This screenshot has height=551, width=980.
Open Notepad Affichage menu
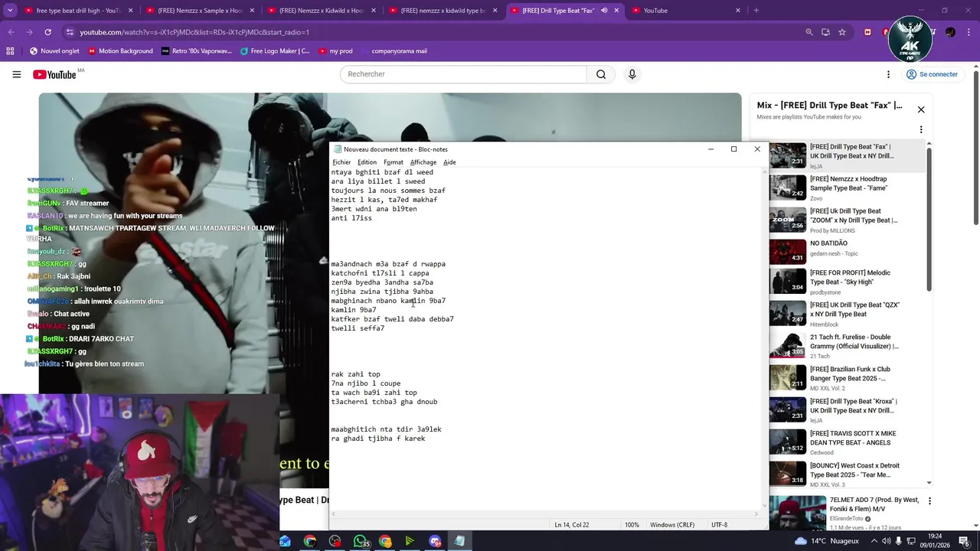coord(423,162)
